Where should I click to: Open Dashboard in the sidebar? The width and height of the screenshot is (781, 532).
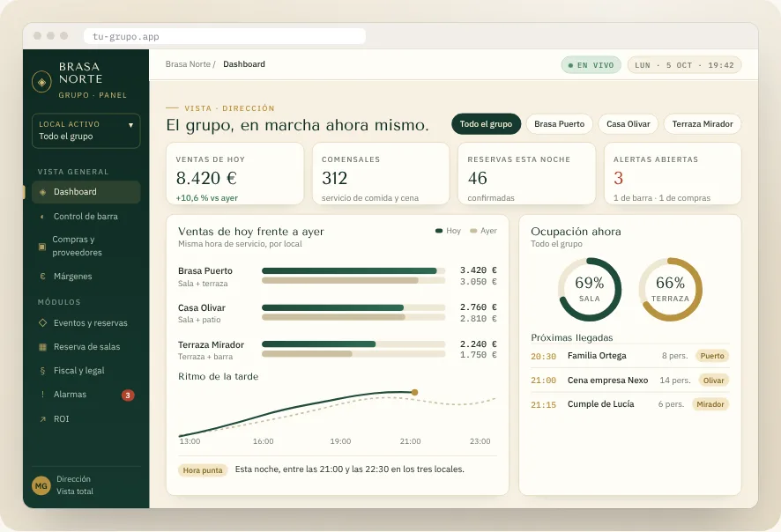pyautogui.click(x=86, y=192)
